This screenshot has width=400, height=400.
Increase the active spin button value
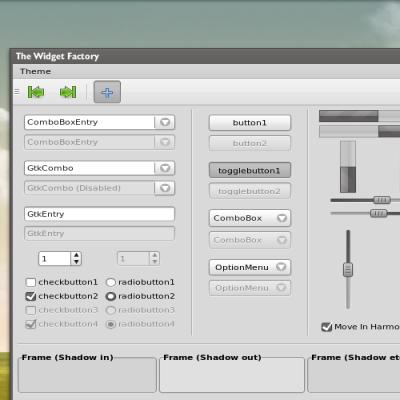[x=76, y=256]
